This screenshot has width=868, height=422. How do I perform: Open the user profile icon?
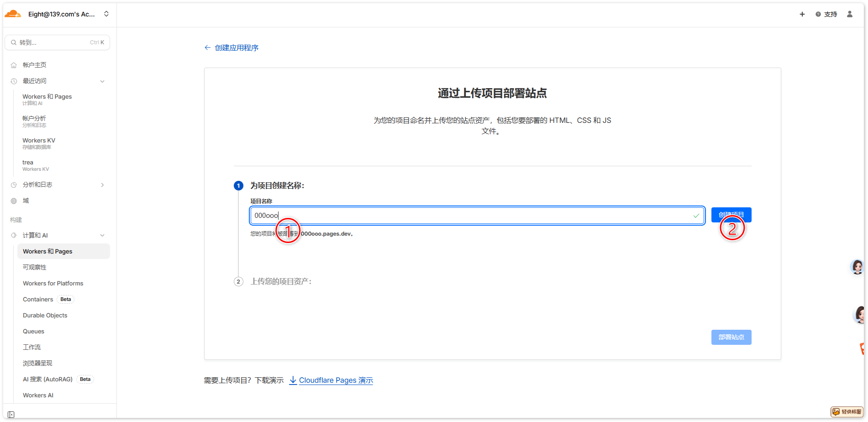(x=849, y=14)
